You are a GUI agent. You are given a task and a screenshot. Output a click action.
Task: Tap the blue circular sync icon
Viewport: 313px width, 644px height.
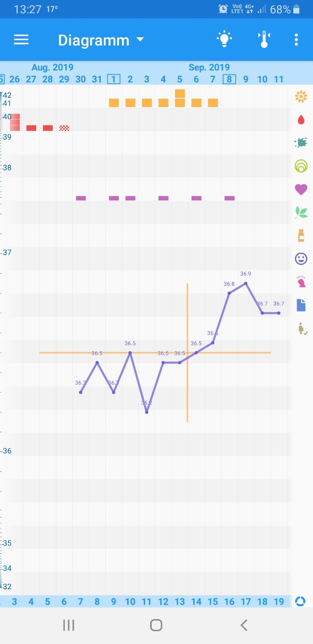point(300,601)
